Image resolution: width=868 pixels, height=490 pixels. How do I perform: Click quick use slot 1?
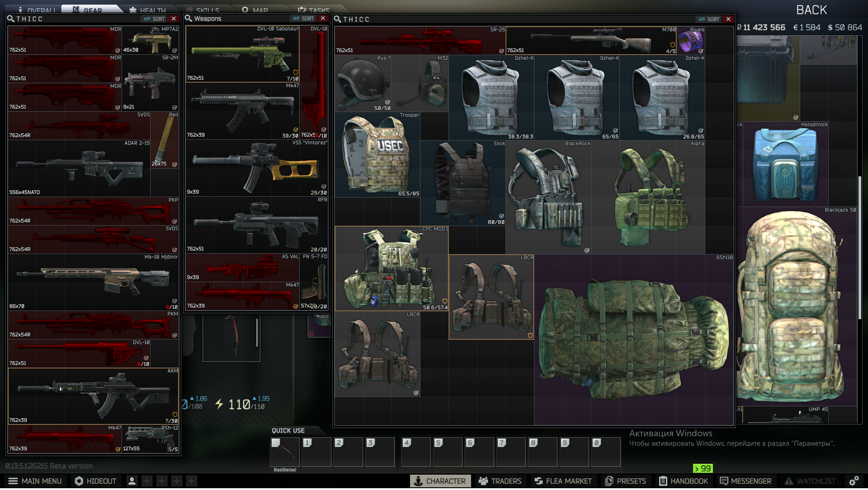pos(316,452)
